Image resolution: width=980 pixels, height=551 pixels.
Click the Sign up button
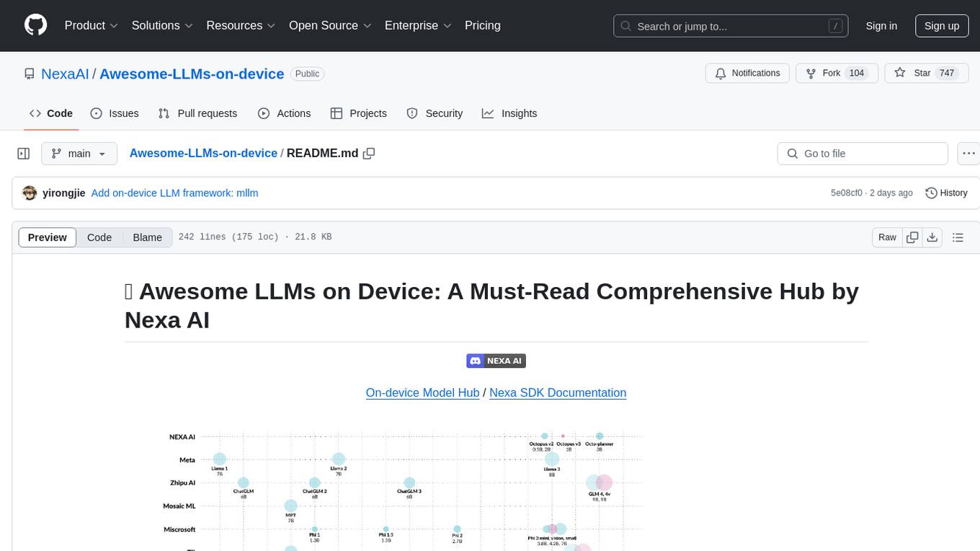click(x=942, y=26)
